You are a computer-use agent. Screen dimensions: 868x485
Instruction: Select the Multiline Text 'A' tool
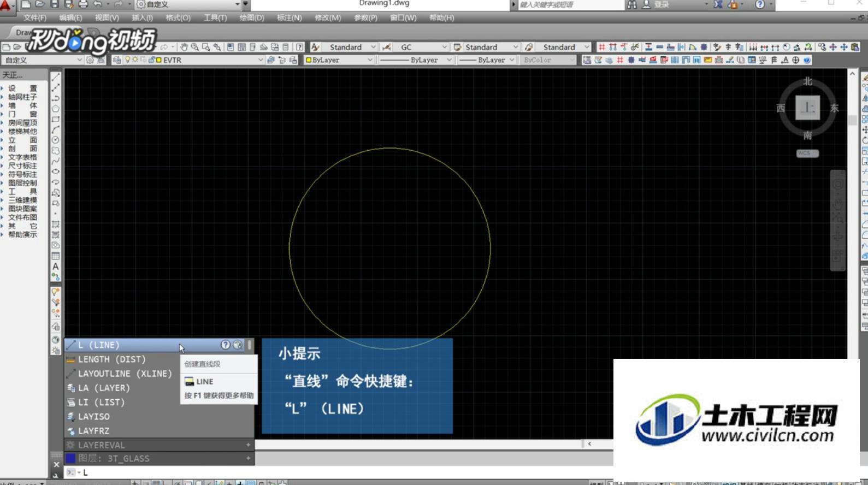(x=56, y=266)
